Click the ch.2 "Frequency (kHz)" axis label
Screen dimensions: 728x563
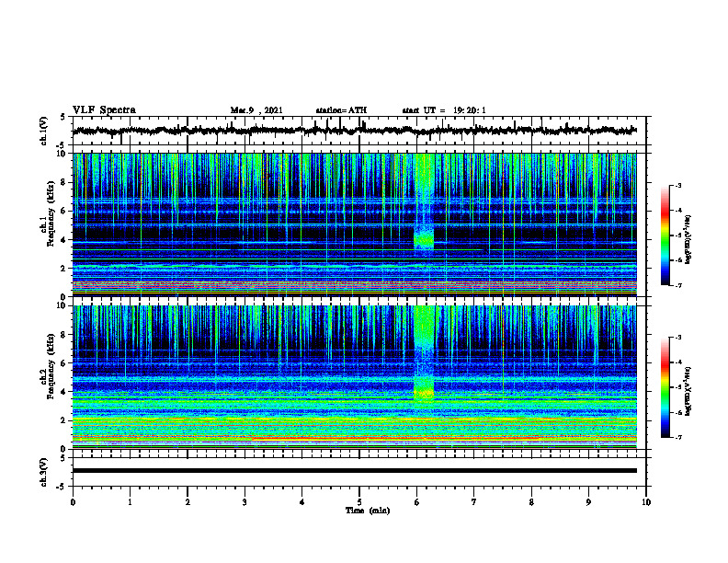tap(51, 367)
